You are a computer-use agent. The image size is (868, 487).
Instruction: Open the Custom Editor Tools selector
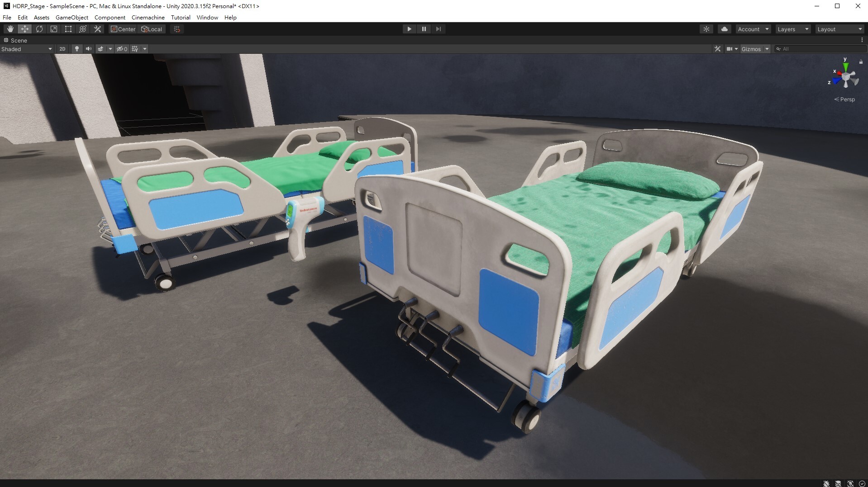coord(97,28)
